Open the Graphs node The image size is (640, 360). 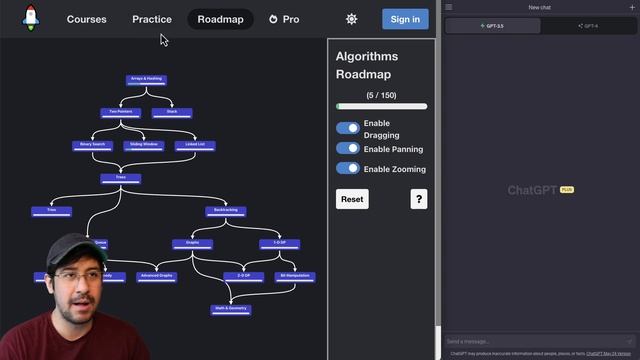click(192, 244)
